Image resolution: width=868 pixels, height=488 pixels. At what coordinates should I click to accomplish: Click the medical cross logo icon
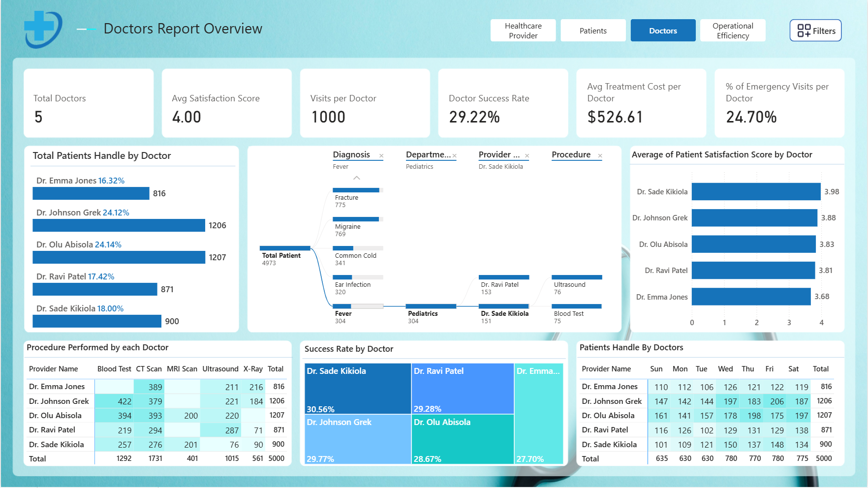point(43,29)
